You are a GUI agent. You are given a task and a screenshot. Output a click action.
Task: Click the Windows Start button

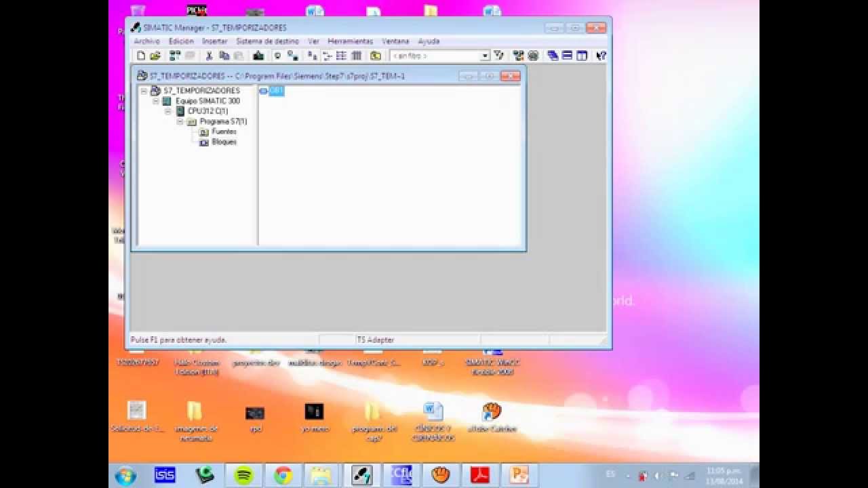pyautogui.click(x=125, y=476)
